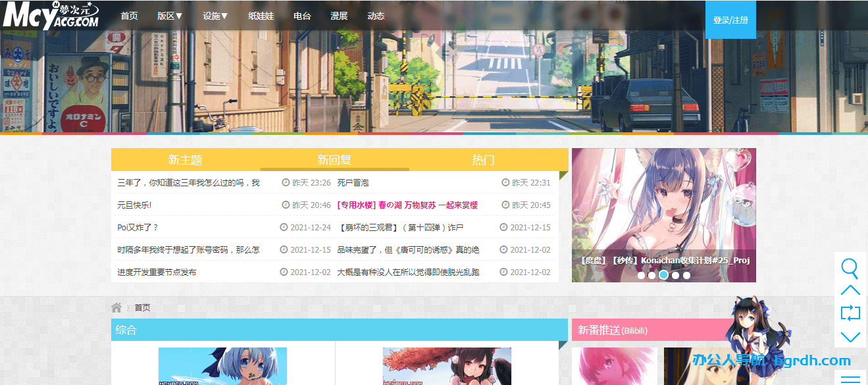Click the Konachan slideshow banner image
The height and width of the screenshot is (385, 868).
pos(663,204)
